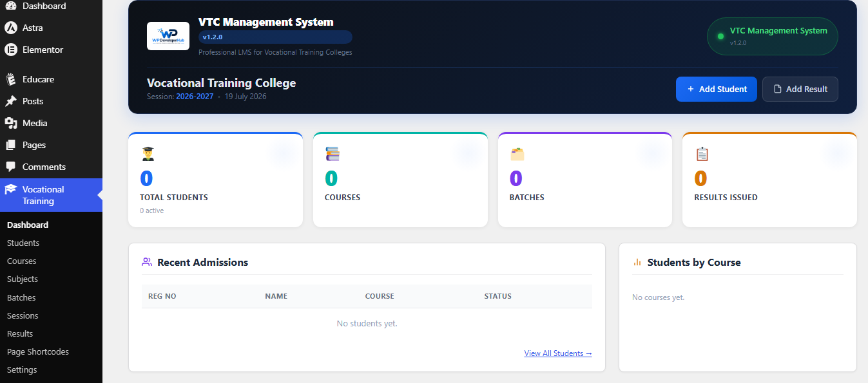
Task: Open the Media menu
Action: (x=51, y=123)
